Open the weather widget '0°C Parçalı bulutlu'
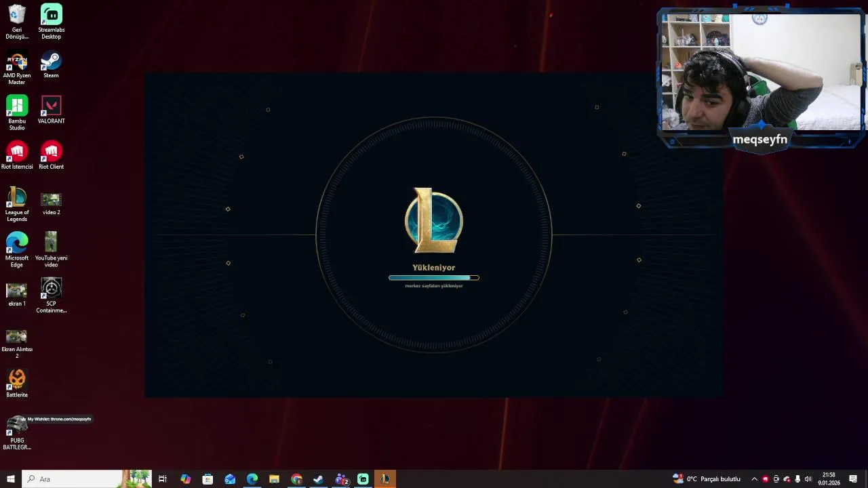 [707, 479]
